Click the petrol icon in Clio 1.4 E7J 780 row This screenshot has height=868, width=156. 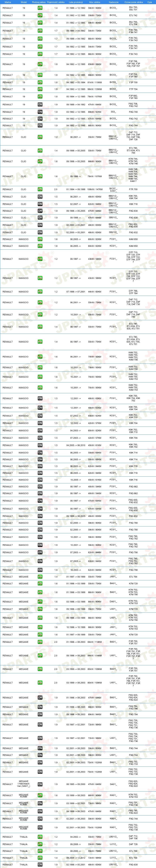coord(40,151)
